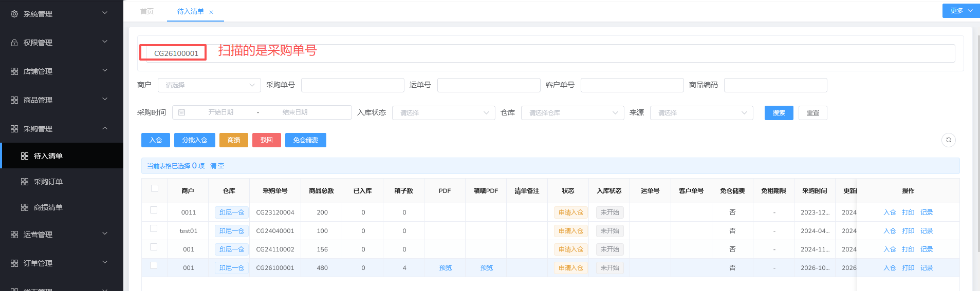
Task: Check the row for CG23120004
Action: [154, 210]
